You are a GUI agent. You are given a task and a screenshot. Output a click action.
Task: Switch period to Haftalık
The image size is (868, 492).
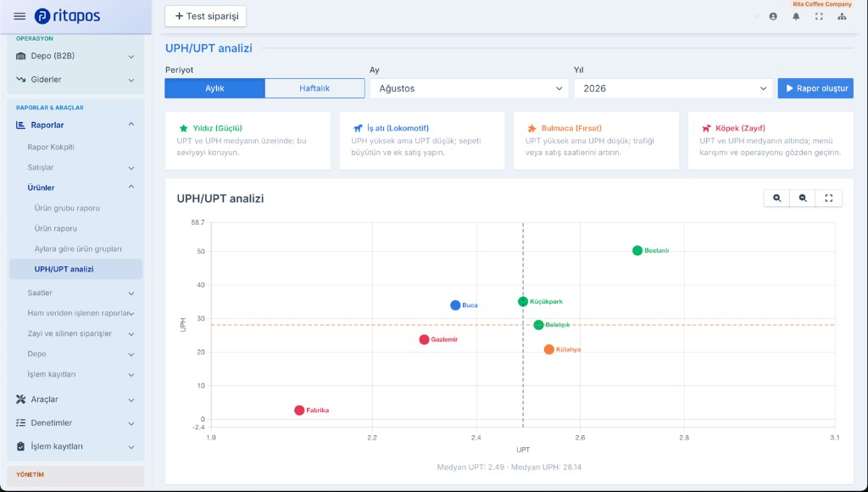click(x=314, y=89)
